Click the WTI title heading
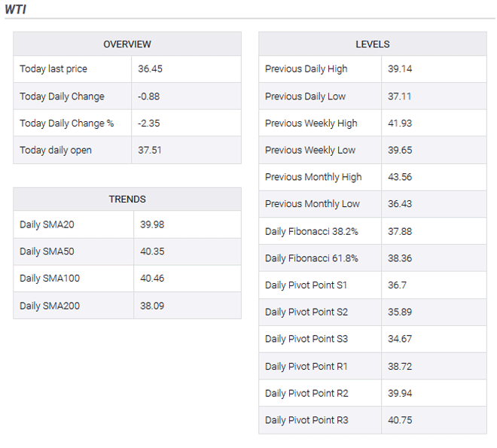Viewport: 497px width, 448px height. coord(17,9)
